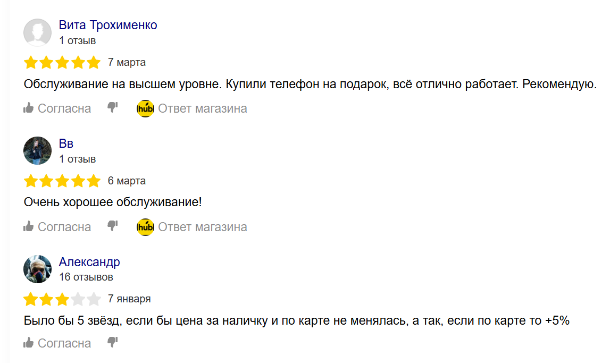Open Вв profile name link
Viewport: 610px width, 364px height.
pos(66,143)
